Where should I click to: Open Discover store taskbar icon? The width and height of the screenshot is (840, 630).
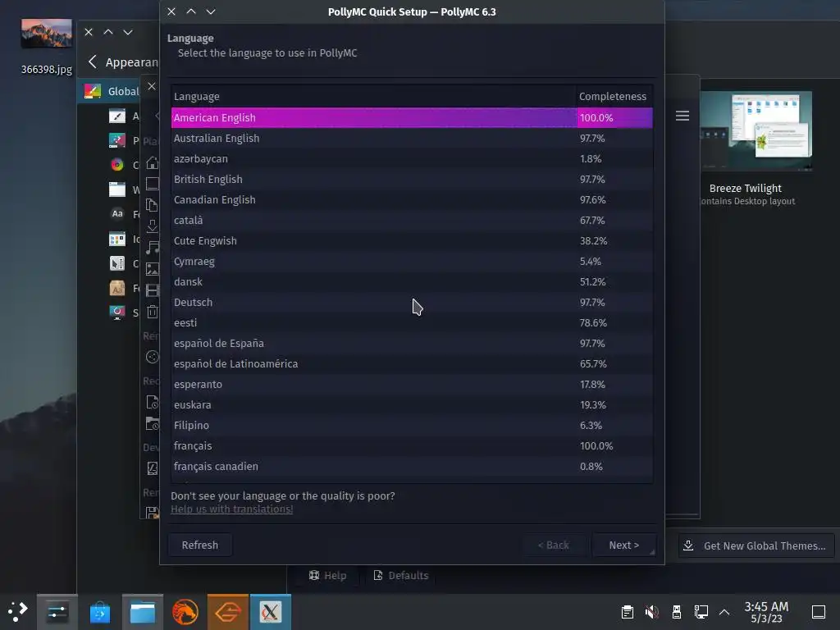(99, 612)
